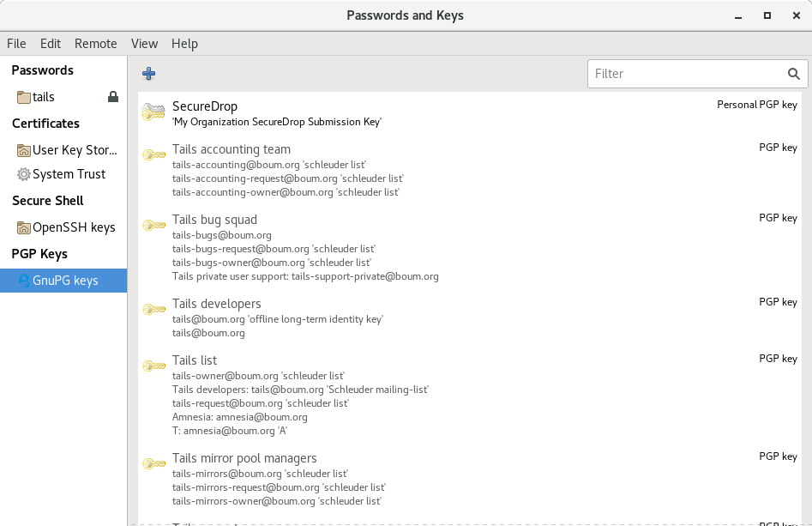Open the File menu
Screen dimensions: 812x526
point(16,44)
